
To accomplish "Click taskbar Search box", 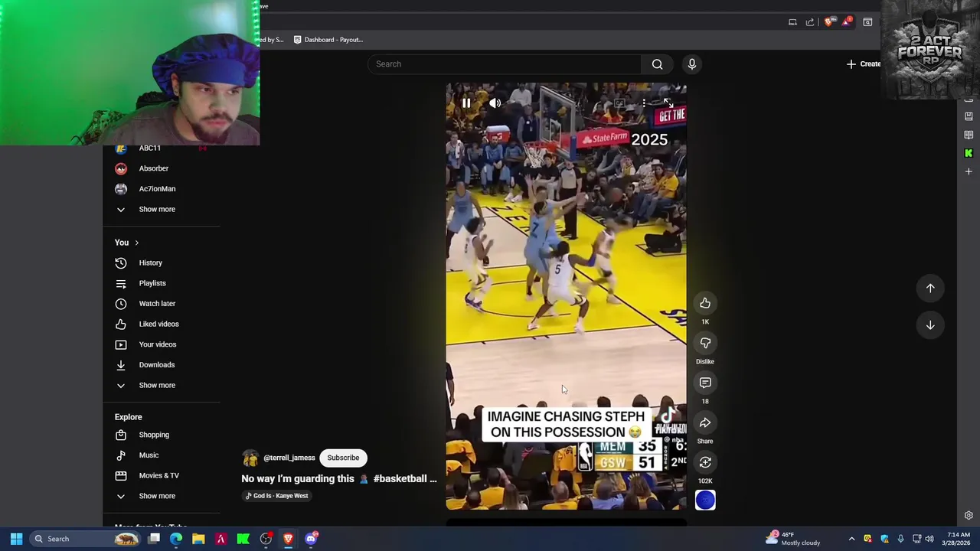I will (x=87, y=539).
